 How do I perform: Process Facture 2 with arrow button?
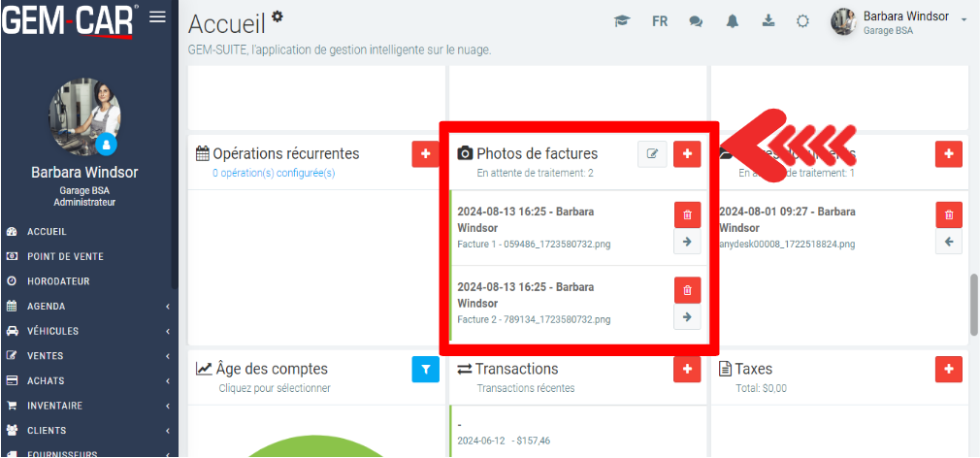click(x=687, y=317)
